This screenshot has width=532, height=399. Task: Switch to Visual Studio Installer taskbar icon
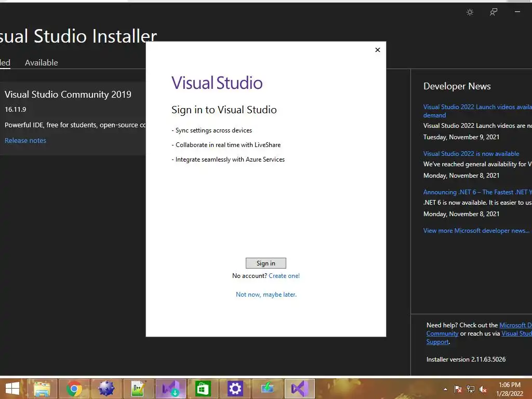point(170,389)
